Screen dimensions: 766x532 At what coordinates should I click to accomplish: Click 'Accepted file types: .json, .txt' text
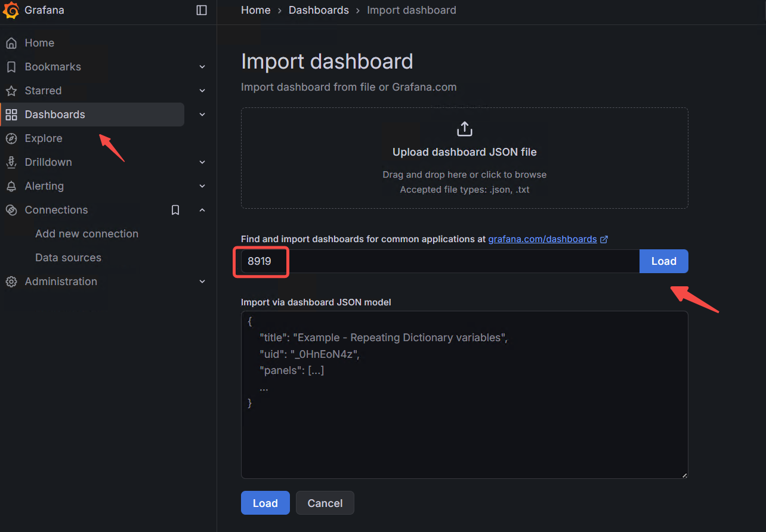click(x=465, y=190)
